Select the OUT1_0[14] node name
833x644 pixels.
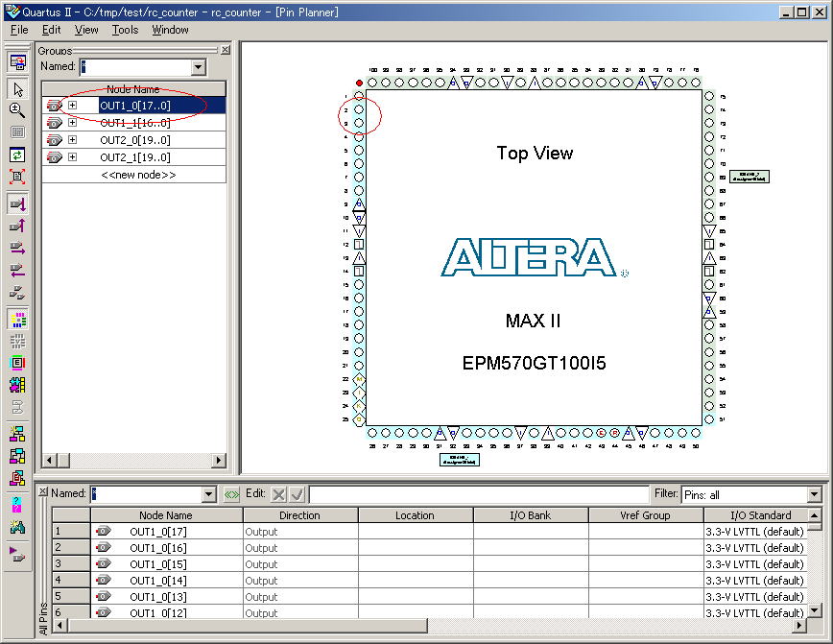[157, 581]
